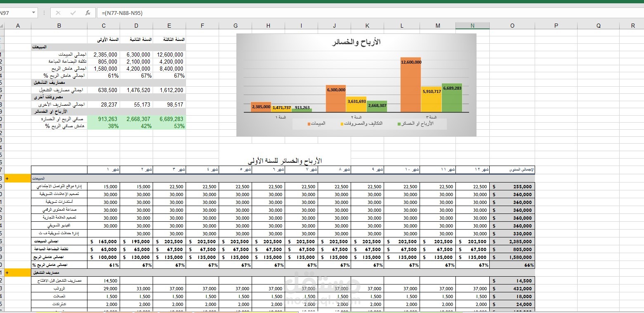Select the column R header
Viewport: 644px width, 313px height.
tap(633, 26)
